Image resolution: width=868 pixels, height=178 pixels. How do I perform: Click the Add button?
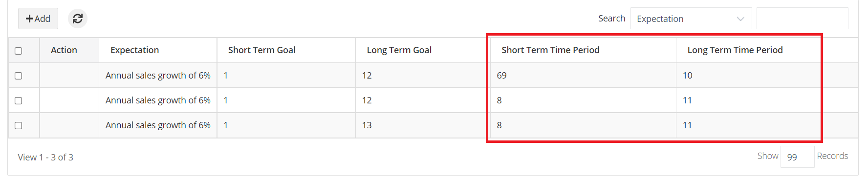(38, 19)
